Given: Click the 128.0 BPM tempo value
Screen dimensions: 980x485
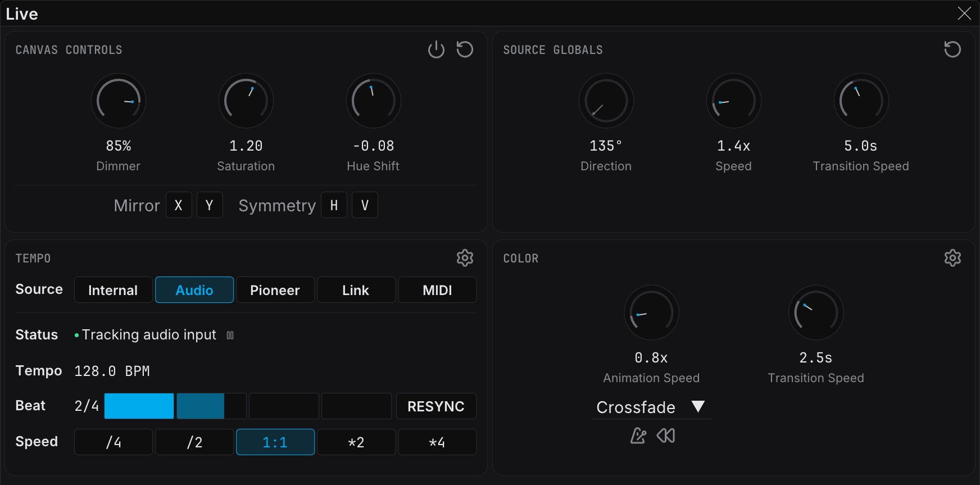Looking at the screenshot, I should pos(112,371).
